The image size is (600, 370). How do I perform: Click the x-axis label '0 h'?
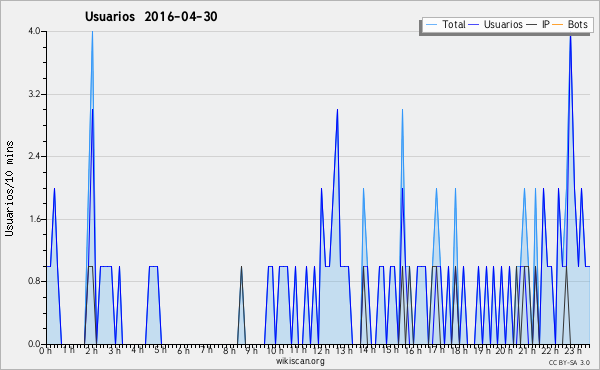45,350
